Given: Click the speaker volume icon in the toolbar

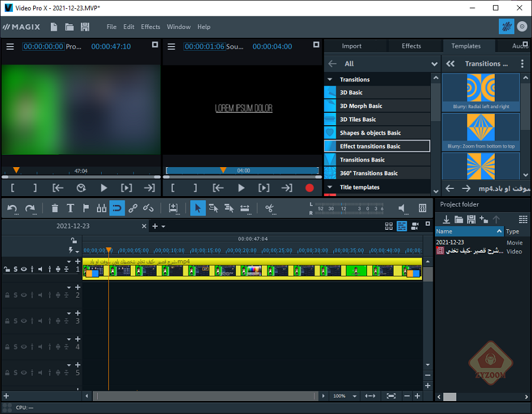Looking at the screenshot, I should click(402, 208).
